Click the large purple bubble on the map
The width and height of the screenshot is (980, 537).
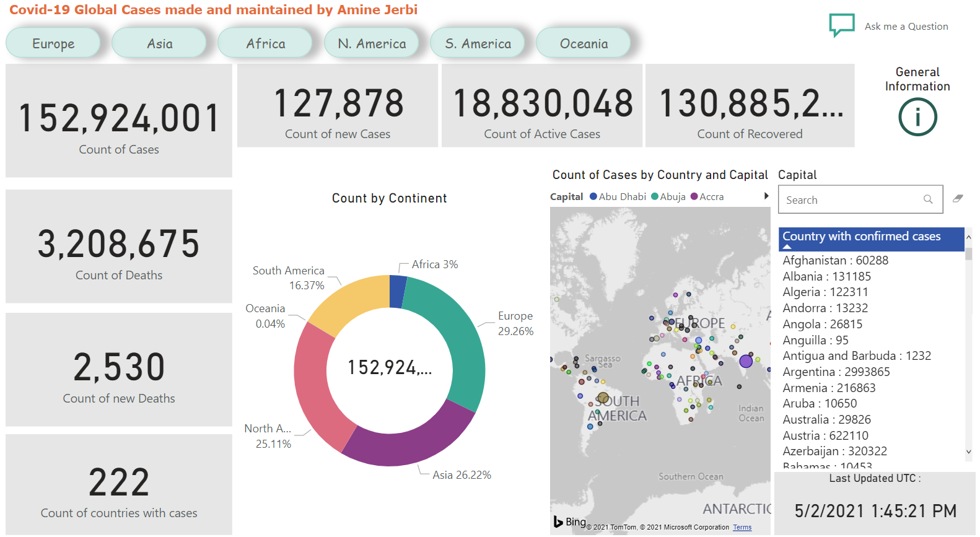746,361
